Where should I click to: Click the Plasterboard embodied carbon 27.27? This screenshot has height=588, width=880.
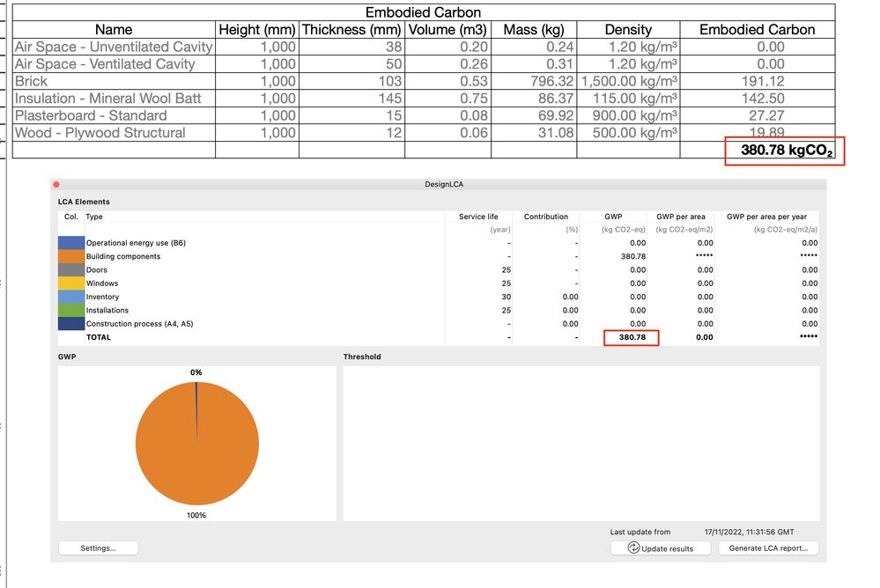tap(766, 115)
